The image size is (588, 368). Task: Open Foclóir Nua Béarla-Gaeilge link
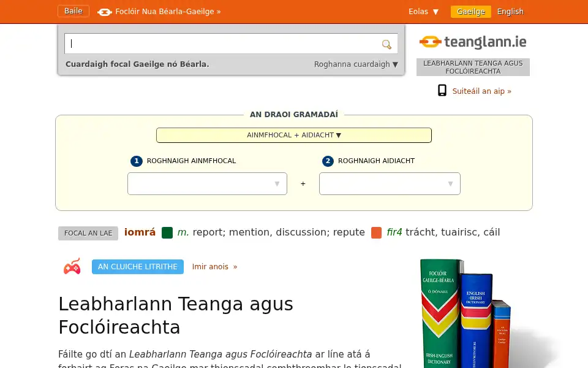pos(168,12)
